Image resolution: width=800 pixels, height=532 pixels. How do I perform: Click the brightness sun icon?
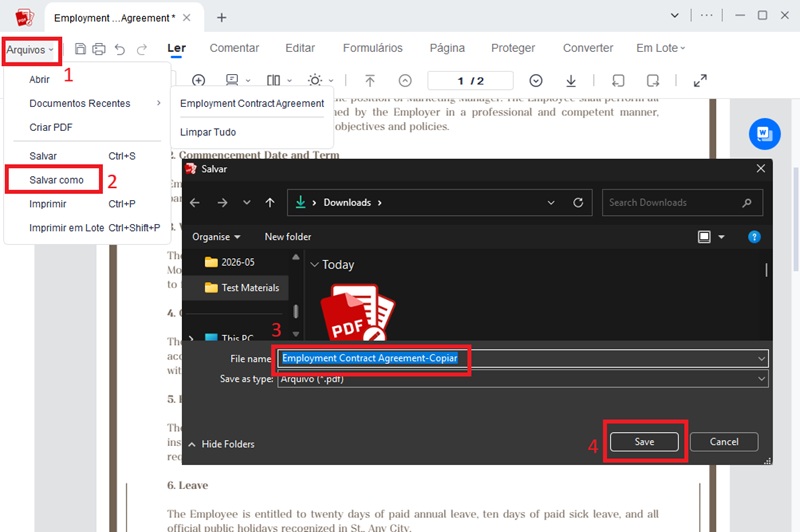[x=315, y=81]
